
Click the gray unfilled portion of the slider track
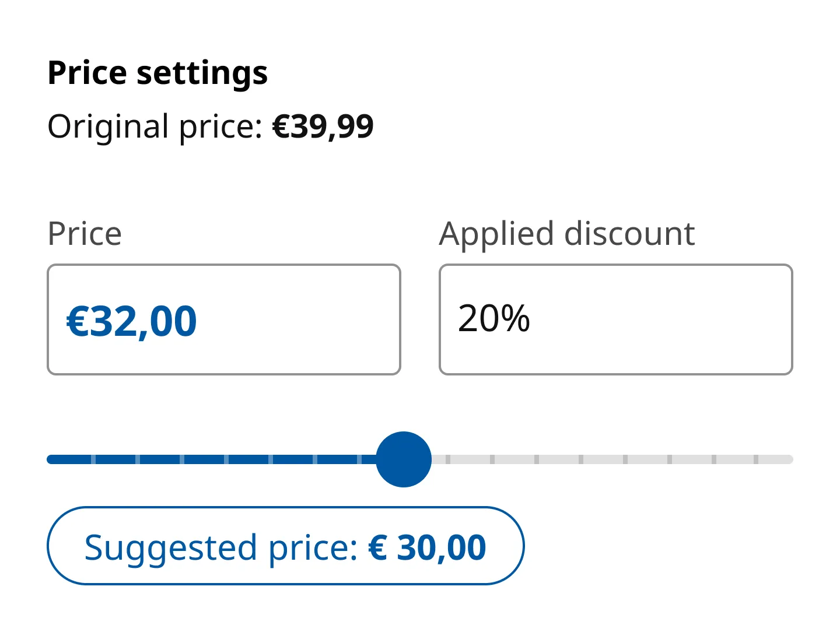point(612,459)
